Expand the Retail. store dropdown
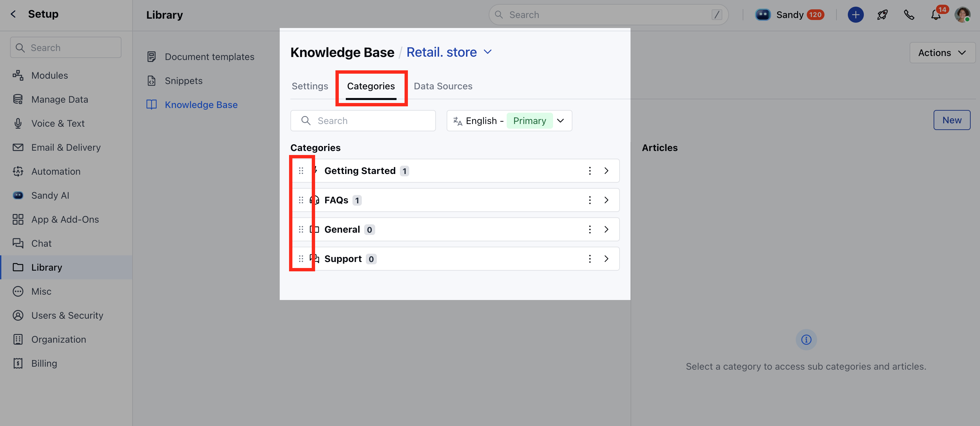This screenshot has height=426, width=980. tap(488, 52)
